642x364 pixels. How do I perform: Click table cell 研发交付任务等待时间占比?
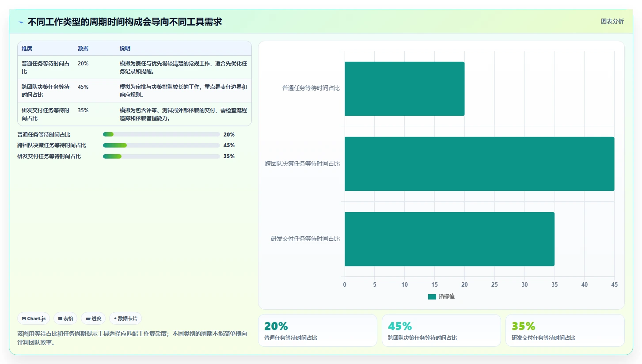click(x=46, y=114)
